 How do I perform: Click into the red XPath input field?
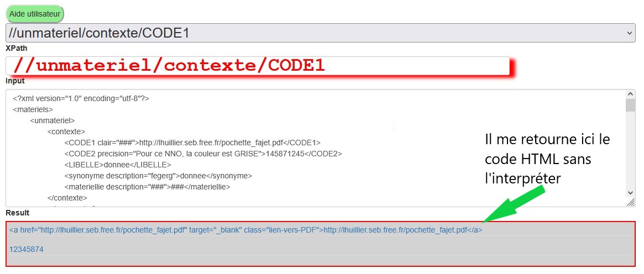(x=258, y=66)
